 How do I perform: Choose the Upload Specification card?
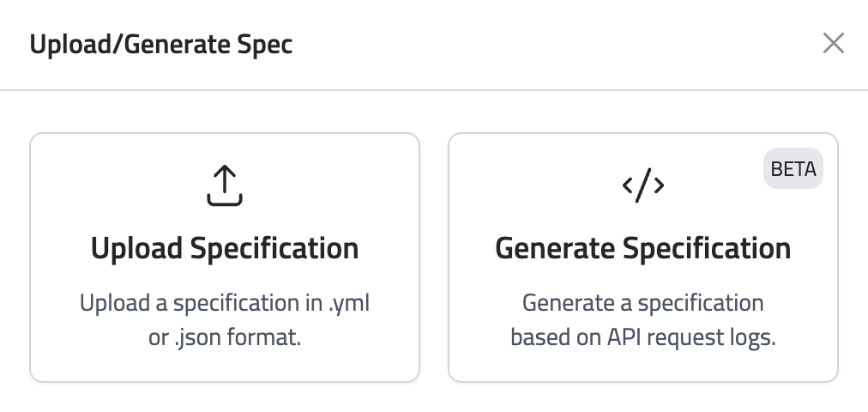pos(225,257)
